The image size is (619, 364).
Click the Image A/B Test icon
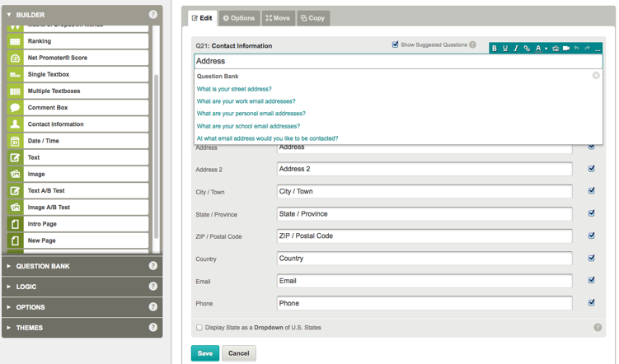pyautogui.click(x=15, y=208)
